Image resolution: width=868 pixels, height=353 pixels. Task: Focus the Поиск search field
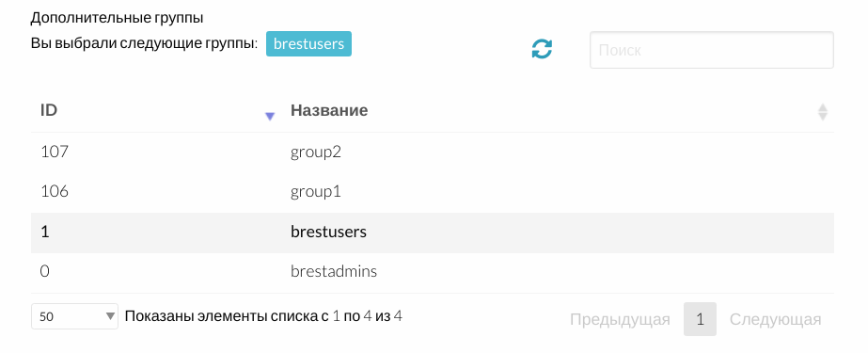click(711, 50)
